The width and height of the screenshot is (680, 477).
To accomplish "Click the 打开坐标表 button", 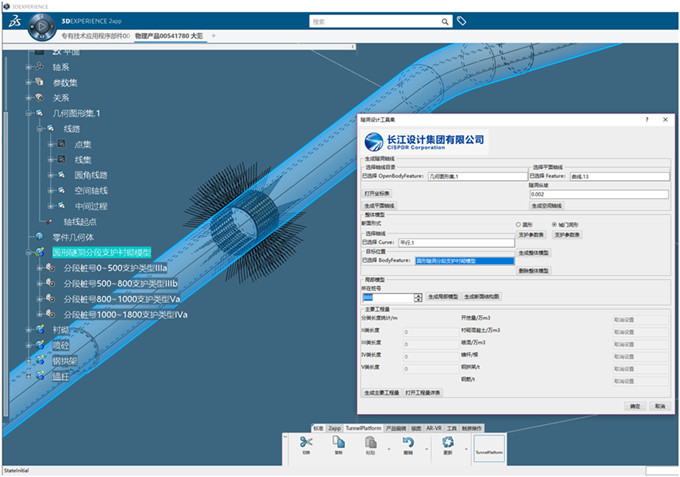I will 382,193.
